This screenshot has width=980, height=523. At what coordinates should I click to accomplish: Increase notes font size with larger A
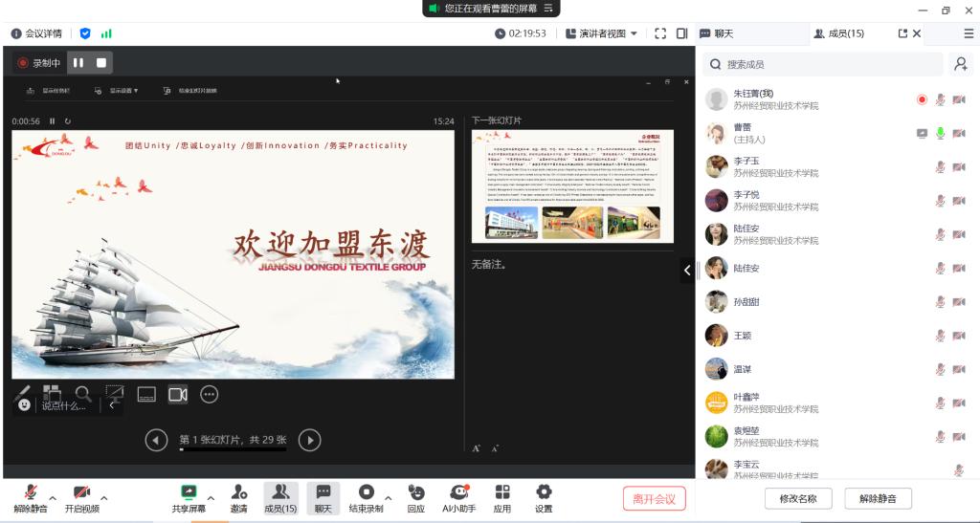pyautogui.click(x=476, y=448)
